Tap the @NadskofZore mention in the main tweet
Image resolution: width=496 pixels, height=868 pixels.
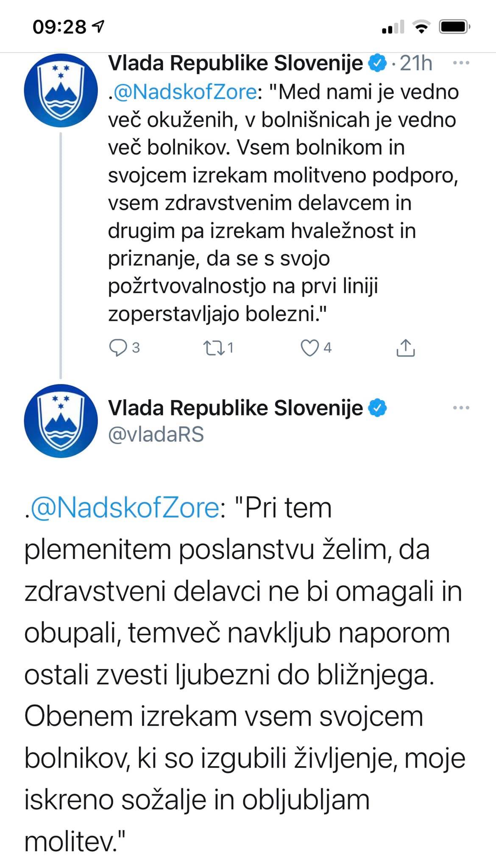click(x=125, y=508)
